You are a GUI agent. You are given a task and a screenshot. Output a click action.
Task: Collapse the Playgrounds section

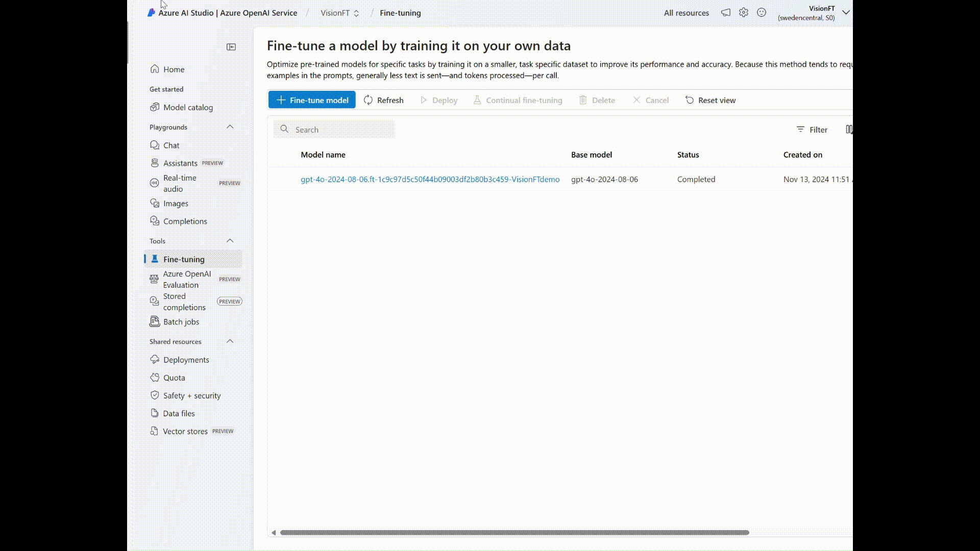[x=230, y=127]
